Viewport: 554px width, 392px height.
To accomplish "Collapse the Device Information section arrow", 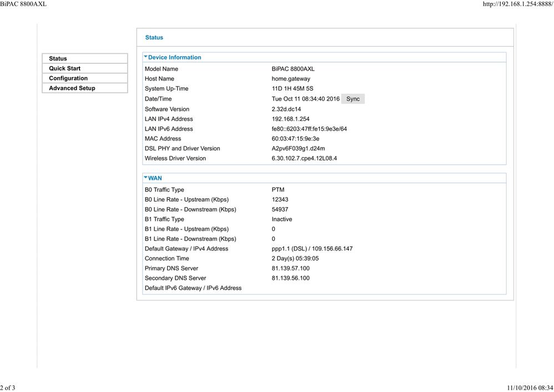I will [145, 57].
